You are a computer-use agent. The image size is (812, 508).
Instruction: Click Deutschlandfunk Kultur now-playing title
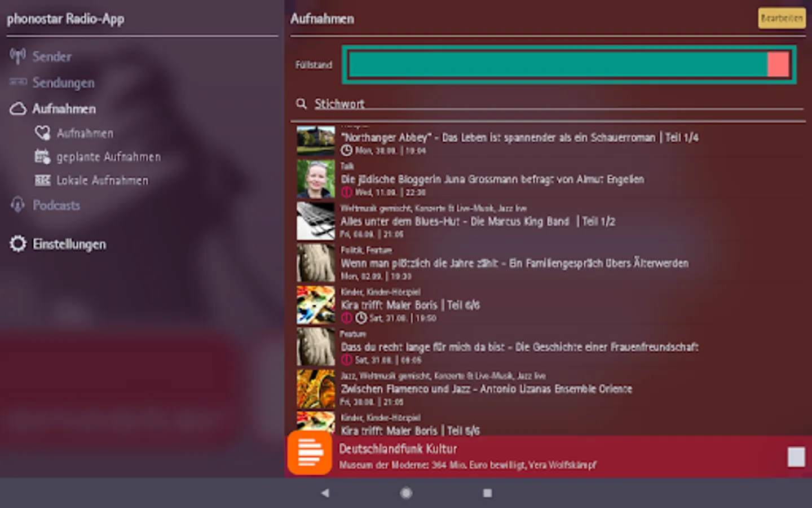(x=398, y=449)
